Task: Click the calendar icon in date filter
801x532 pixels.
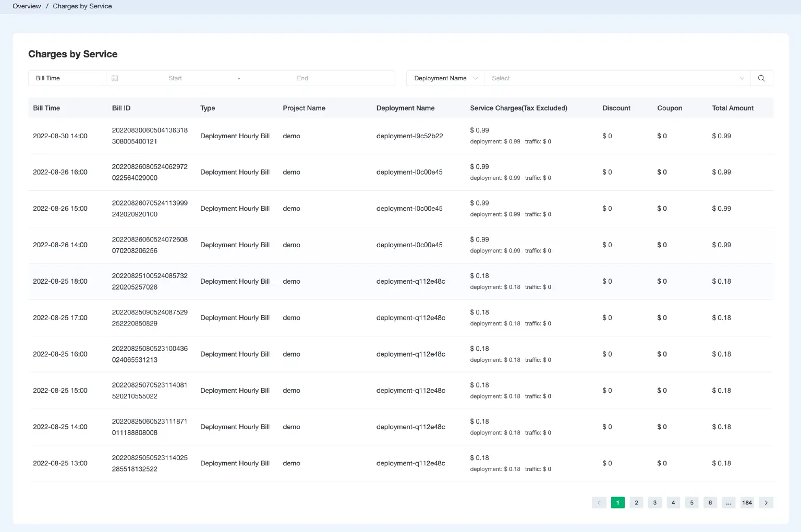Action: (115, 78)
